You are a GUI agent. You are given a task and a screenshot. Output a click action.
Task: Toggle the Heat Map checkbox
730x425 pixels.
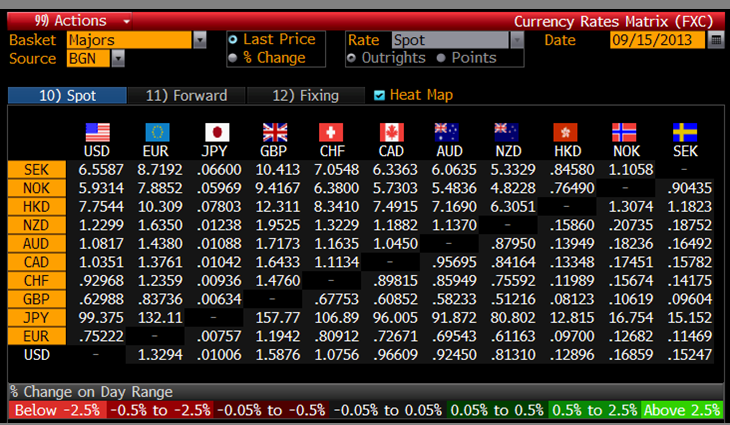pos(379,96)
